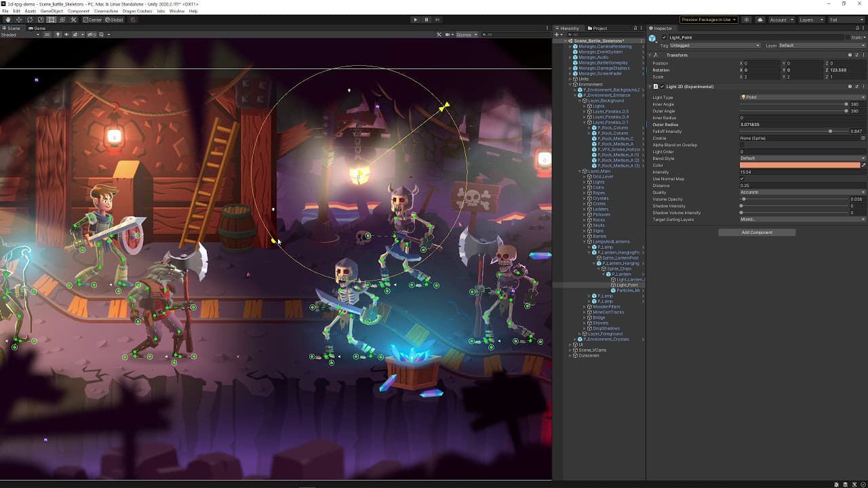Open the File menu
This screenshot has width=868, height=488.
point(5,12)
